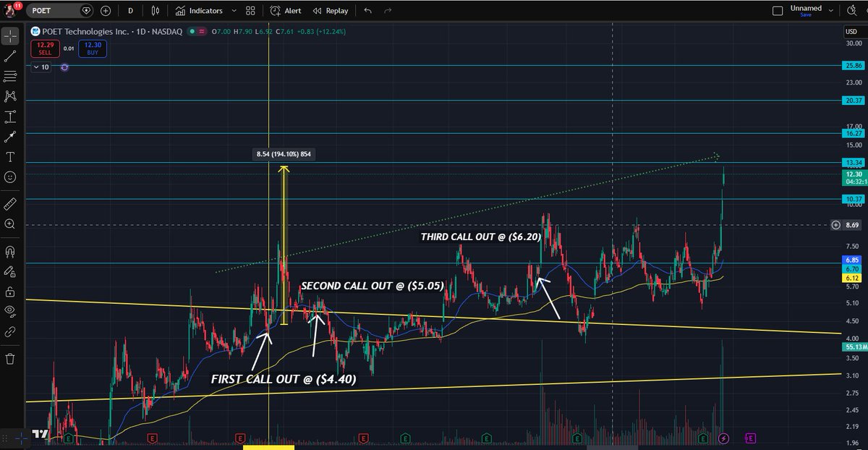The height and width of the screenshot is (450, 868).
Task: Select the Trend Line drawing tool
Action: (9, 55)
